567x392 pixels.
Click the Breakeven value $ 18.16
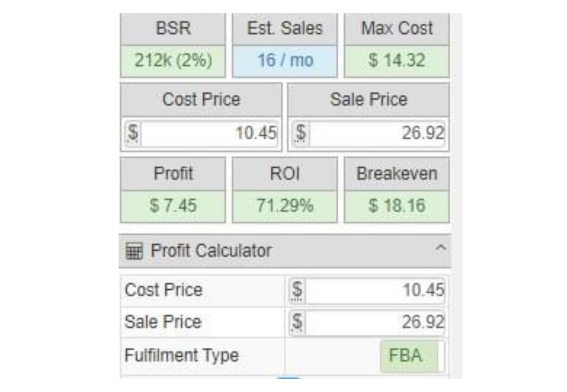[396, 206]
